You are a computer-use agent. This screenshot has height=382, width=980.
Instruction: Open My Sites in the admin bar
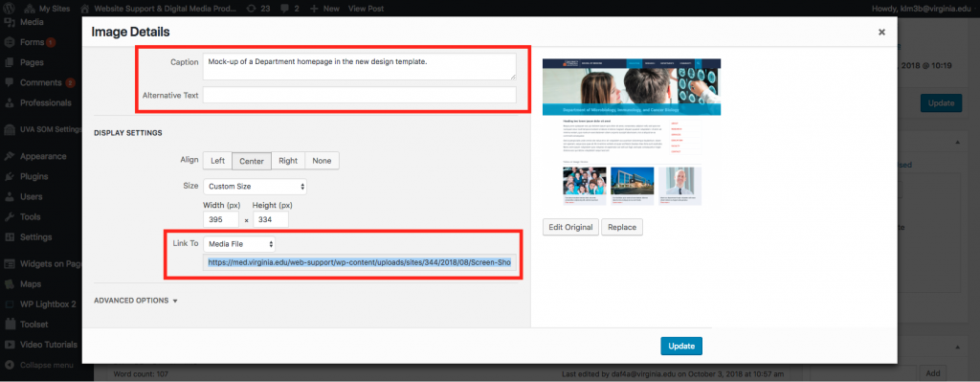coord(47,9)
